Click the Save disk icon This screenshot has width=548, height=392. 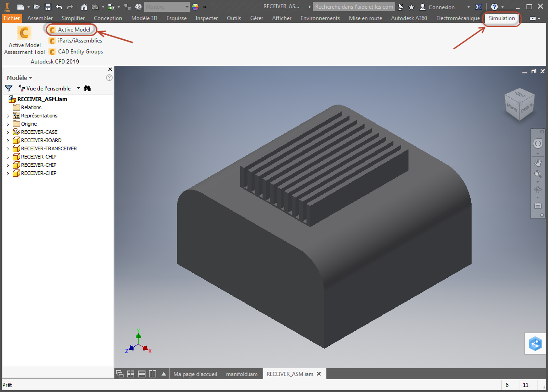pyautogui.click(x=48, y=7)
